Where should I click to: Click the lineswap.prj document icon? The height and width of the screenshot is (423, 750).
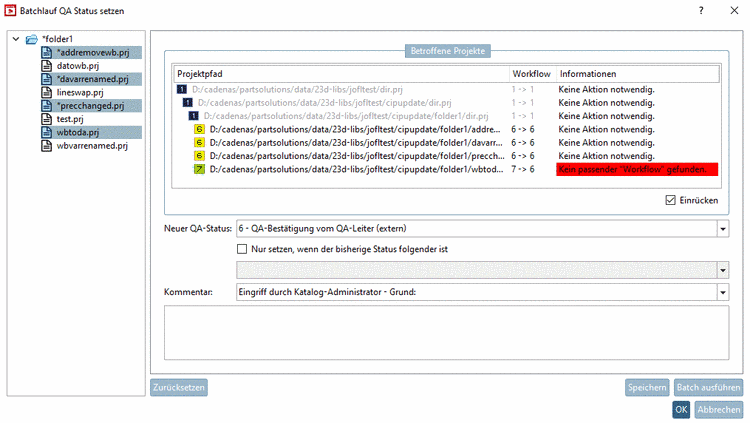coord(46,93)
